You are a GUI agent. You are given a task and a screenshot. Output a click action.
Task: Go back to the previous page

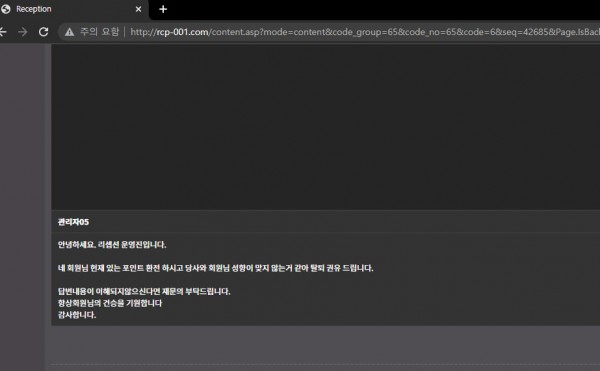coord(3,32)
